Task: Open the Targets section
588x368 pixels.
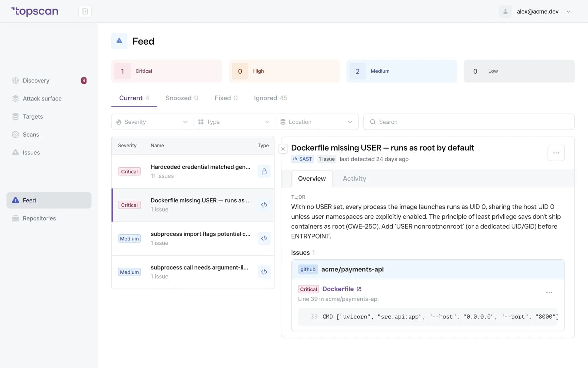Action: pyautogui.click(x=49, y=117)
